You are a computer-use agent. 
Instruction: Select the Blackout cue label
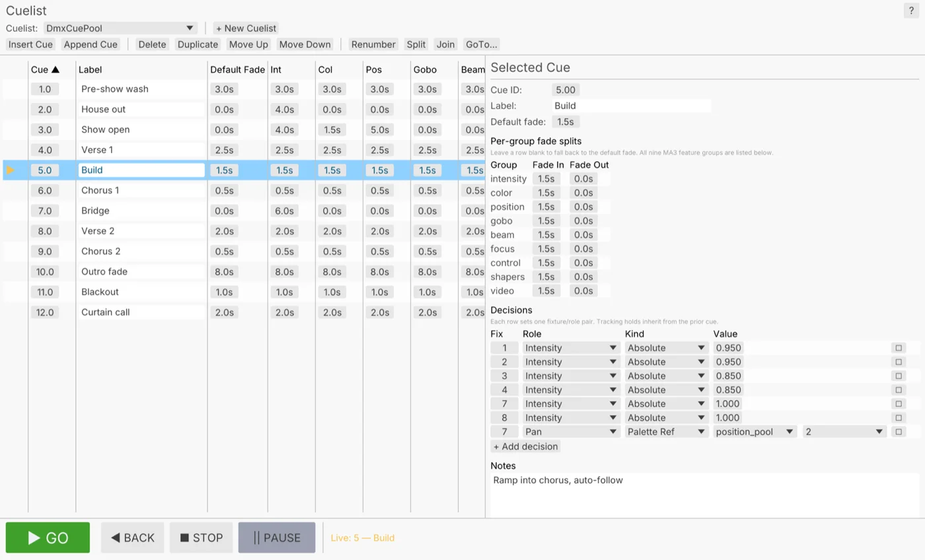[x=141, y=292]
